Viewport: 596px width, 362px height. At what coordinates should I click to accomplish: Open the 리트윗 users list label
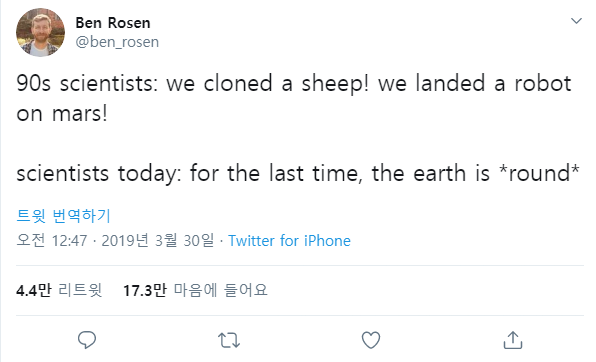tap(80, 291)
